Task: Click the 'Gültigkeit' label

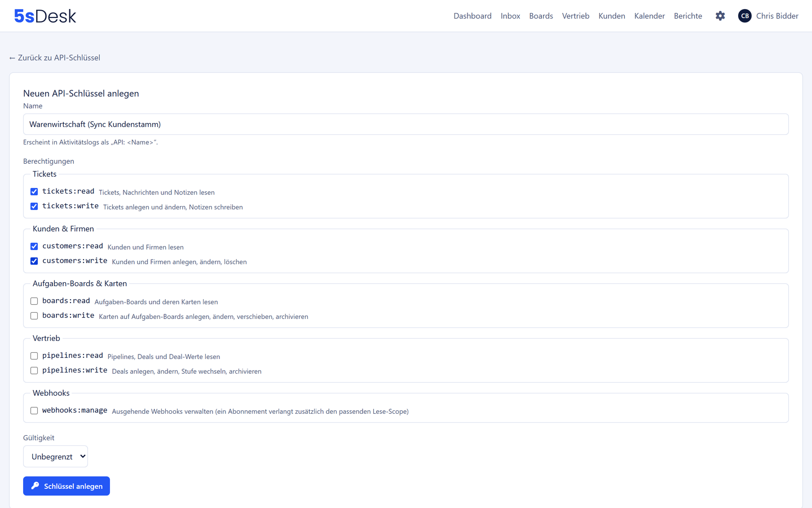Action: pyautogui.click(x=39, y=437)
